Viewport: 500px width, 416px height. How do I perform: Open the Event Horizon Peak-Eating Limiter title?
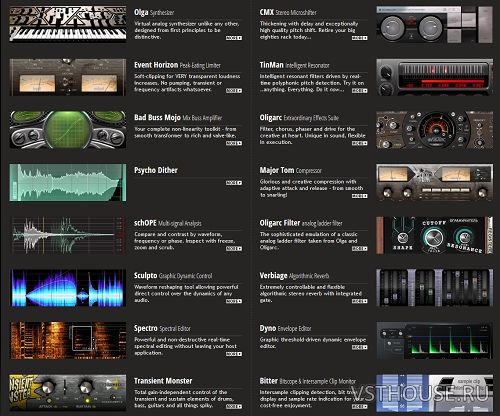pyautogui.click(x=177, y=65)
